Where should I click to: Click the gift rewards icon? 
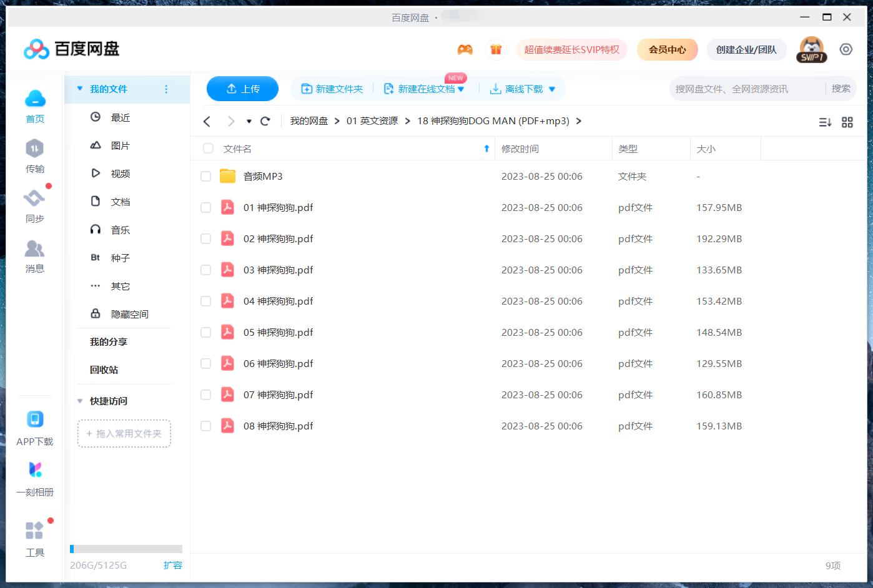point(496,49)
